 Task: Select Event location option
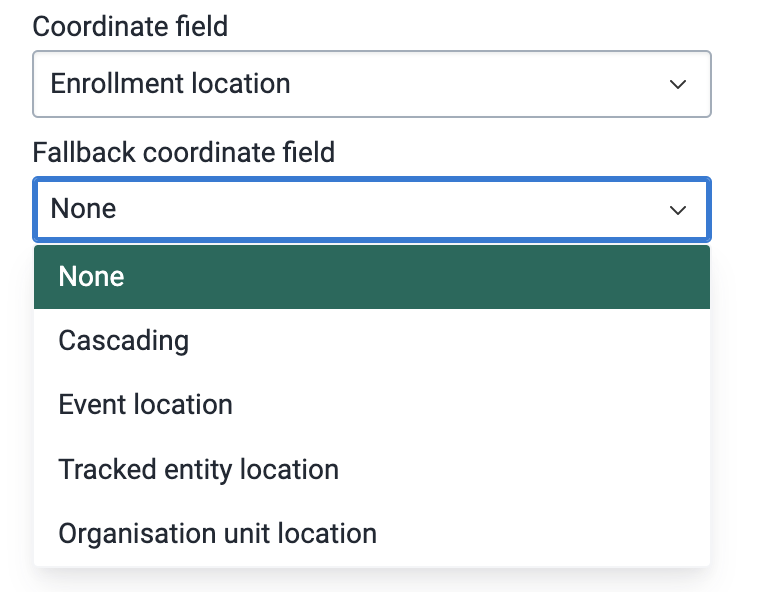coord(372,405)
